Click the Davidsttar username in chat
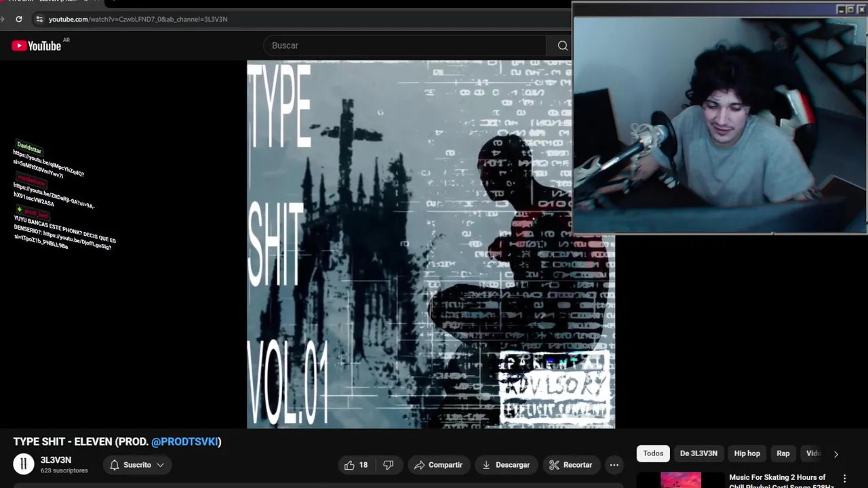This screenshot has width=868, height=488. point(29,148)
